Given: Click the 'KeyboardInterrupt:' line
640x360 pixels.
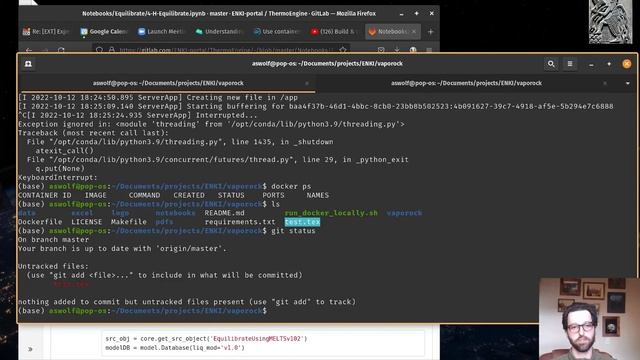Looking at the screenshot, I should 58,178.
